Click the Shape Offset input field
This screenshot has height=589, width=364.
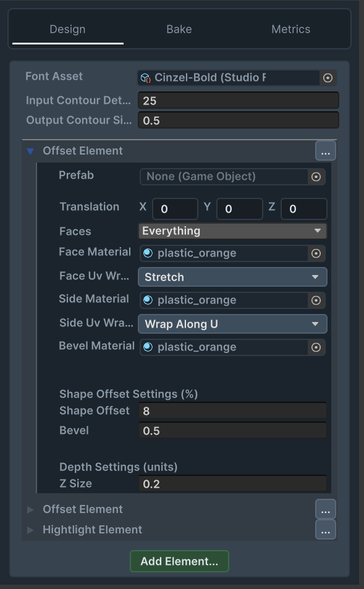(232, 410)
